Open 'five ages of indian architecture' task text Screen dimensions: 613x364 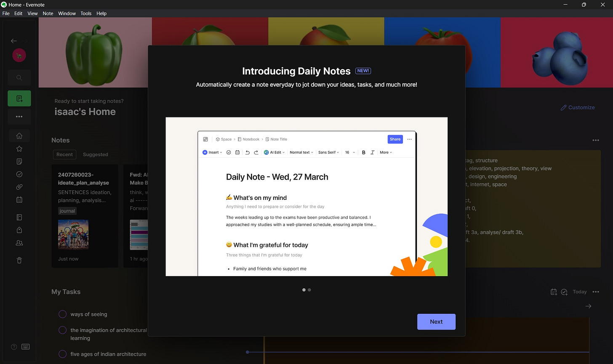(x=108, y=354)
